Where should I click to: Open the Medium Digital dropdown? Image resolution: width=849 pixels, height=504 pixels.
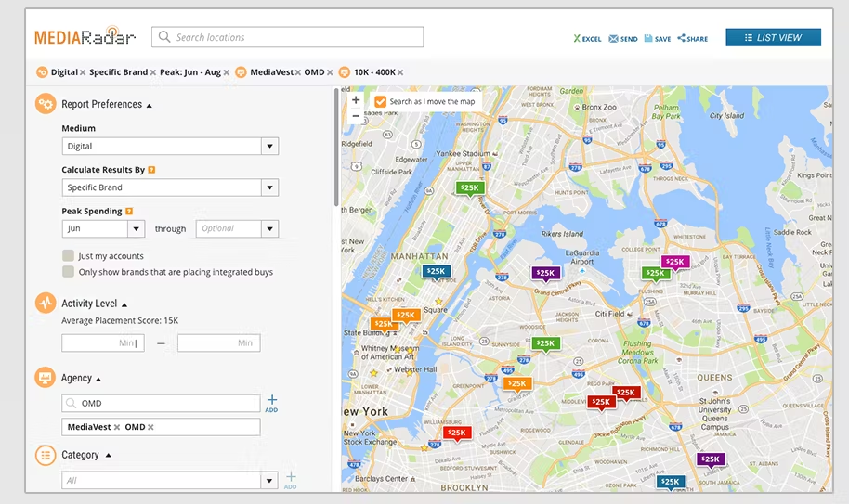(170, 146)
